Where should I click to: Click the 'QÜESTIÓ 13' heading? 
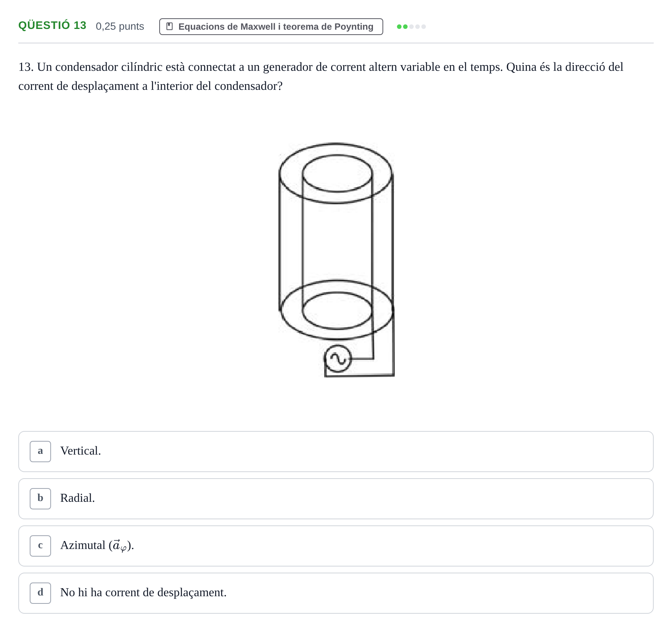tap(52, 26)
